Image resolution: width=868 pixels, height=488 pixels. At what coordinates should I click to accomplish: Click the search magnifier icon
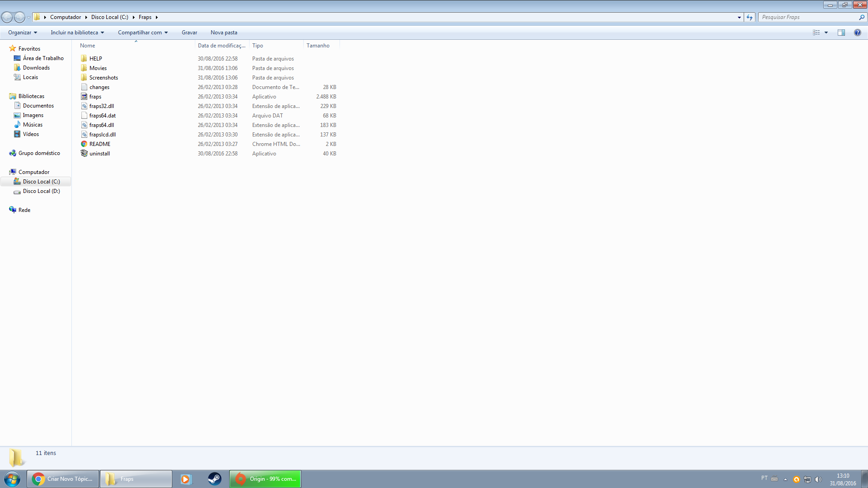point(861,17)
